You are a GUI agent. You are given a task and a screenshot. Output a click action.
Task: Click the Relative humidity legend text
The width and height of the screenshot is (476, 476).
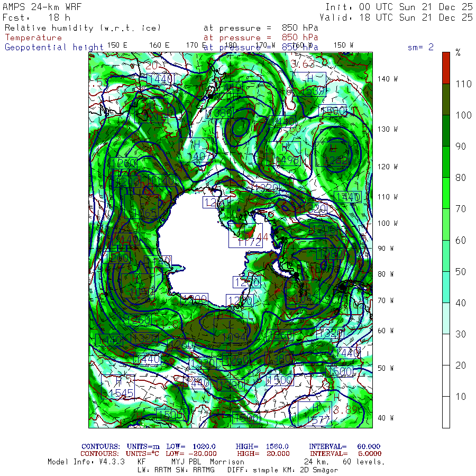(83, 28)
